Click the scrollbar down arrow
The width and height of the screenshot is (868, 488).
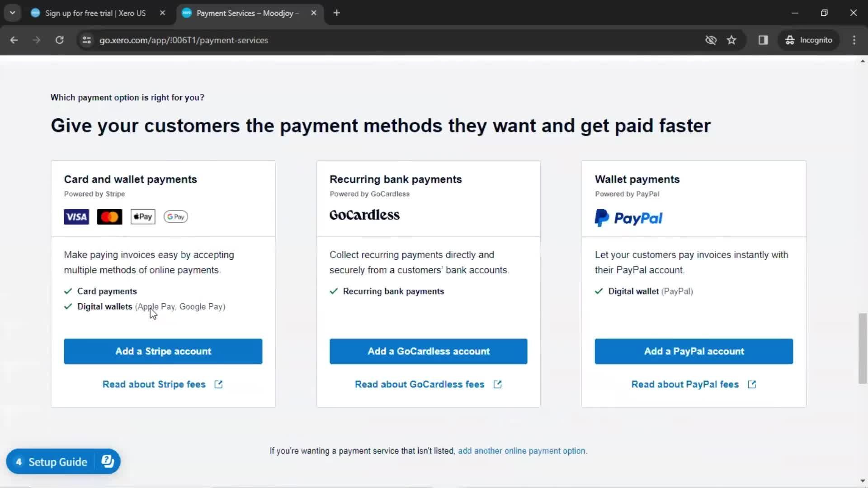(x=863, y=481)
